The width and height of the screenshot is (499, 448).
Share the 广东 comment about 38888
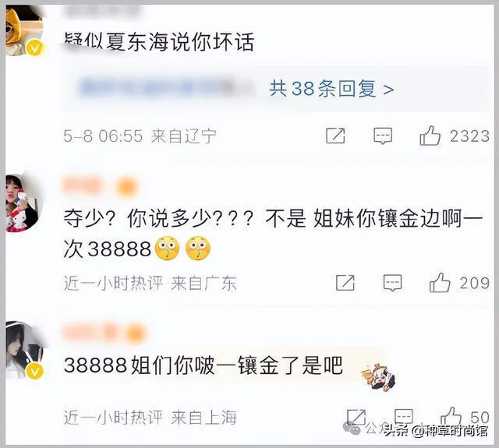(x=345, y=282)
